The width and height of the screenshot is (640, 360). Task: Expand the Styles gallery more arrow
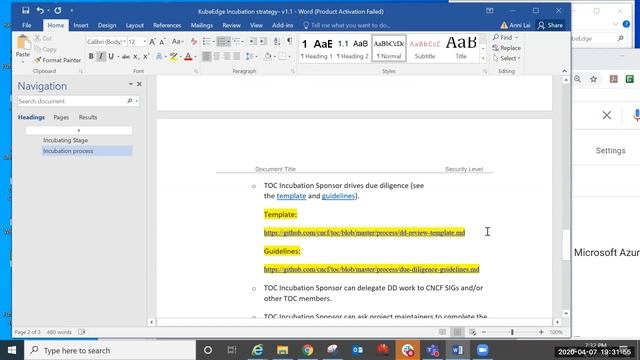pyautogui.click(x=483, y=59)
